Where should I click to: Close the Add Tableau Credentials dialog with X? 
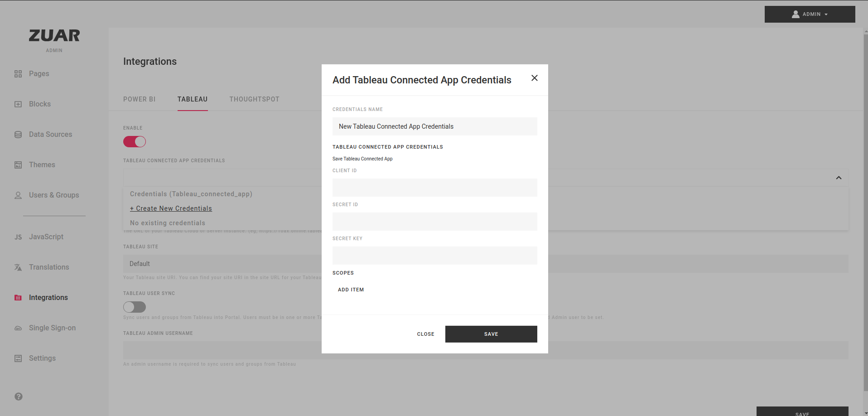(x=535, y=78)
